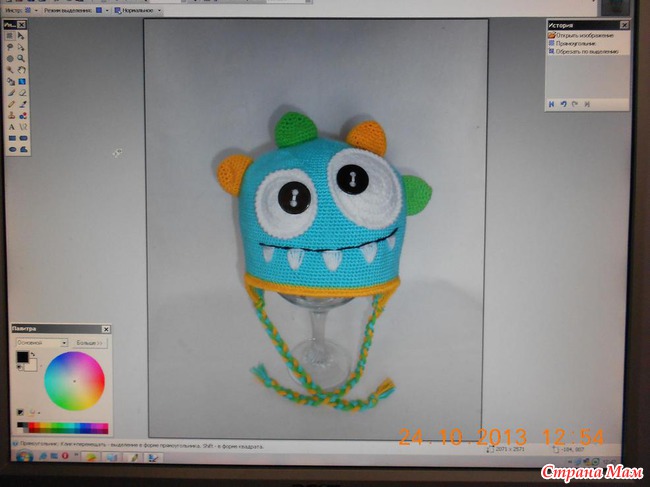Choose the Lasso Select tool

[x=11, y=47]
